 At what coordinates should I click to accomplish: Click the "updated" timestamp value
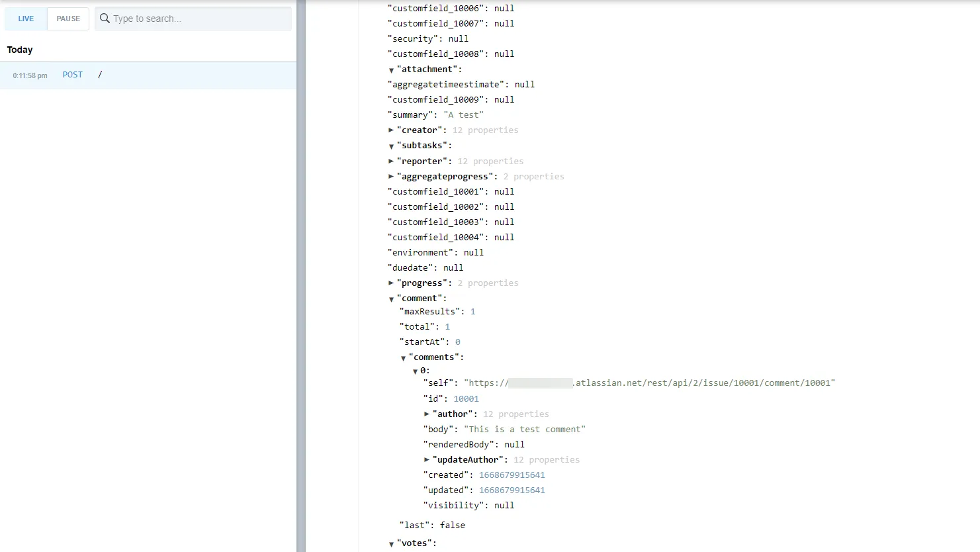coord(512,490)
